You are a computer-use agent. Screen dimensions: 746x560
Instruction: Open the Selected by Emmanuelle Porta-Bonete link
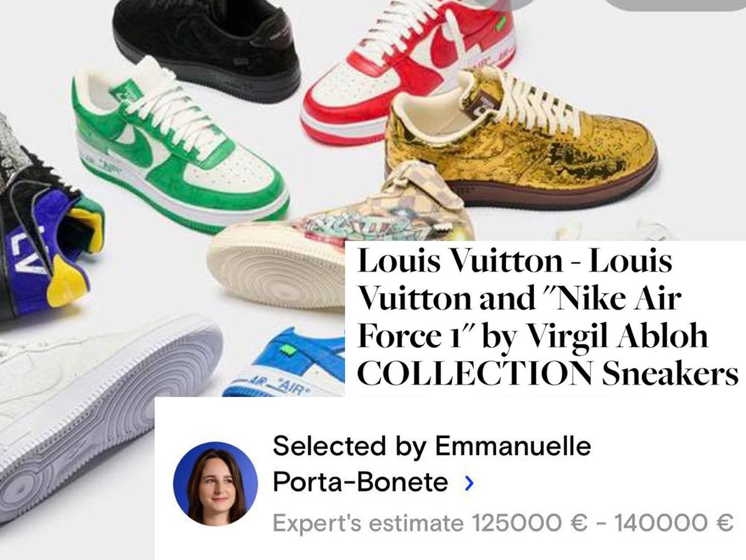[432, 464]
